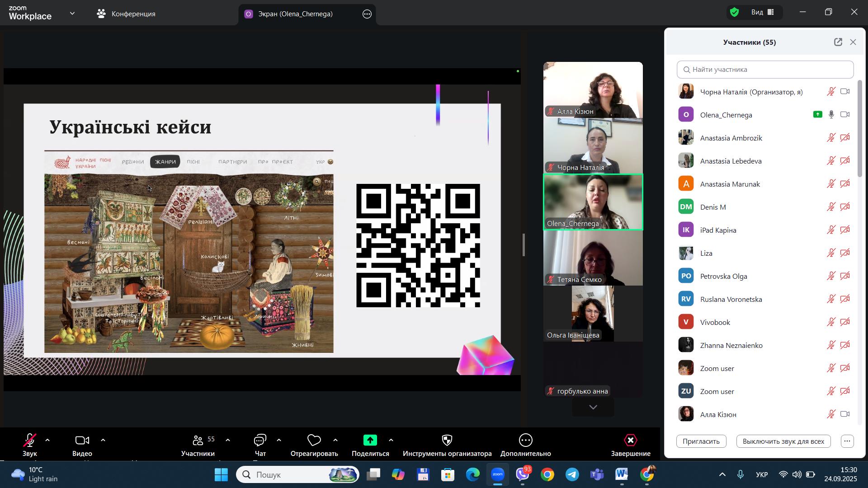Viewport: 868px width, 488px height.
Task: Click Выключить звук для всех button
Action: [x=783, y=441]
